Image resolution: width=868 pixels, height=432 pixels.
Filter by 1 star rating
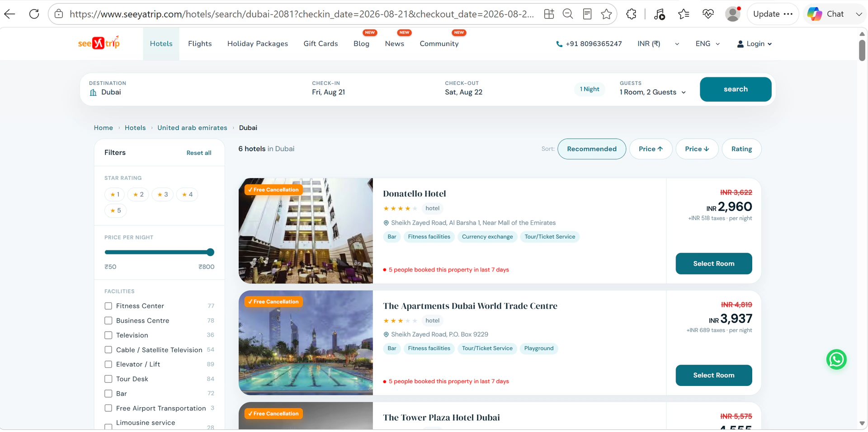coord(115,194)
